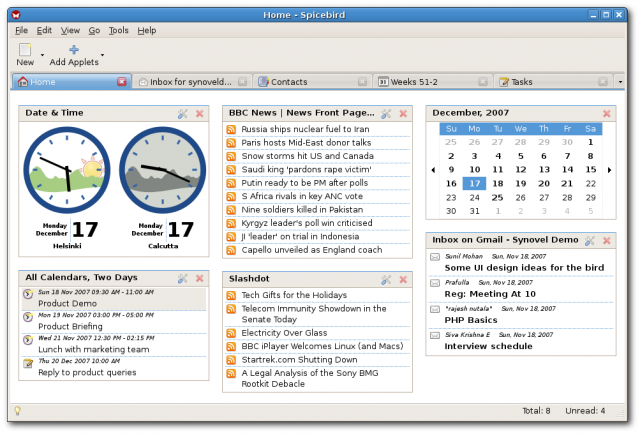The image size is (640, 434).
Task: Click the Calcutta clock face
Action: tap(162, 170)
